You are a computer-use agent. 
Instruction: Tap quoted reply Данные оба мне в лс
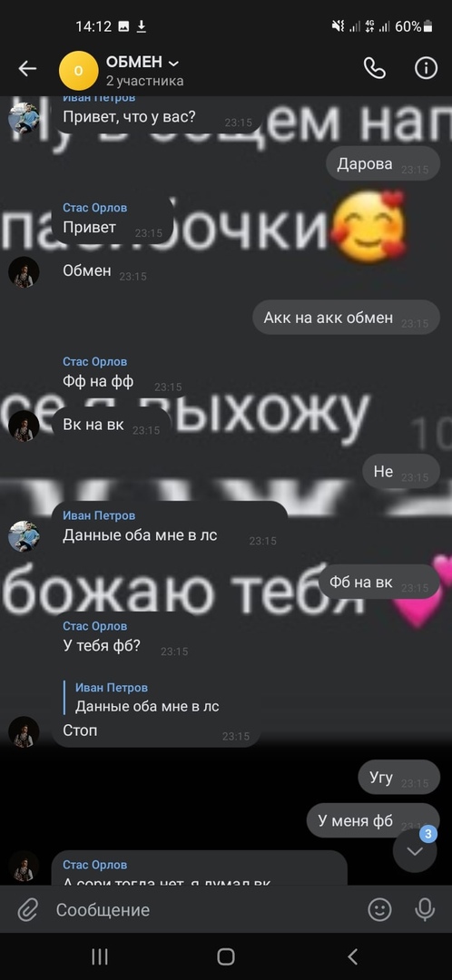point(147,698)
